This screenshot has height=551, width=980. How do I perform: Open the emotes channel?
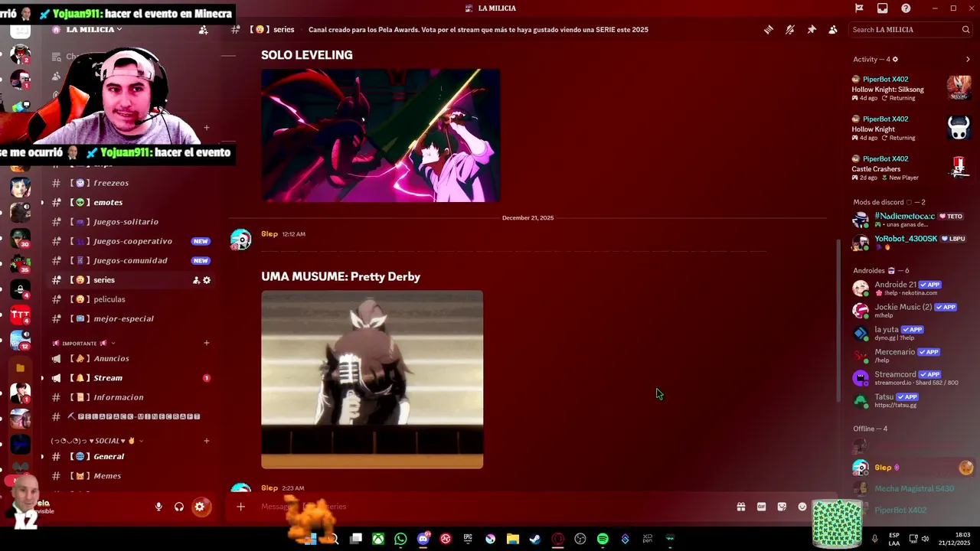point(130,202)
